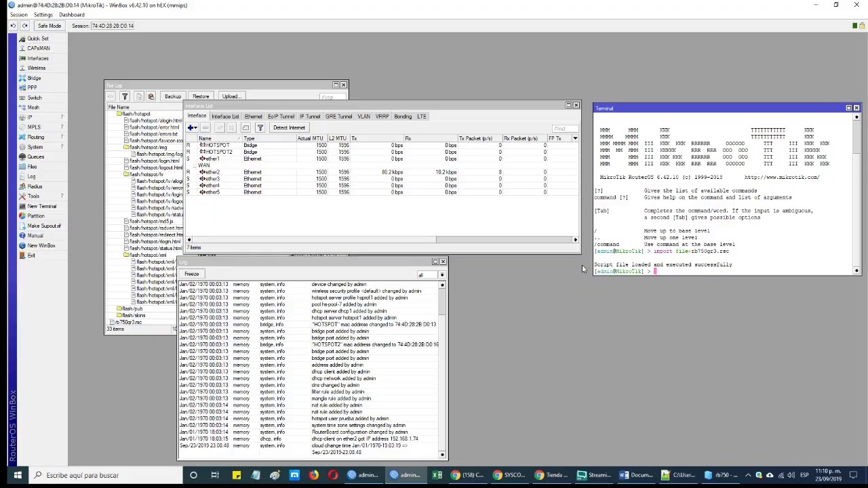
Task: Open CAPsMAN in sidebar
Action: coord(38,48)
